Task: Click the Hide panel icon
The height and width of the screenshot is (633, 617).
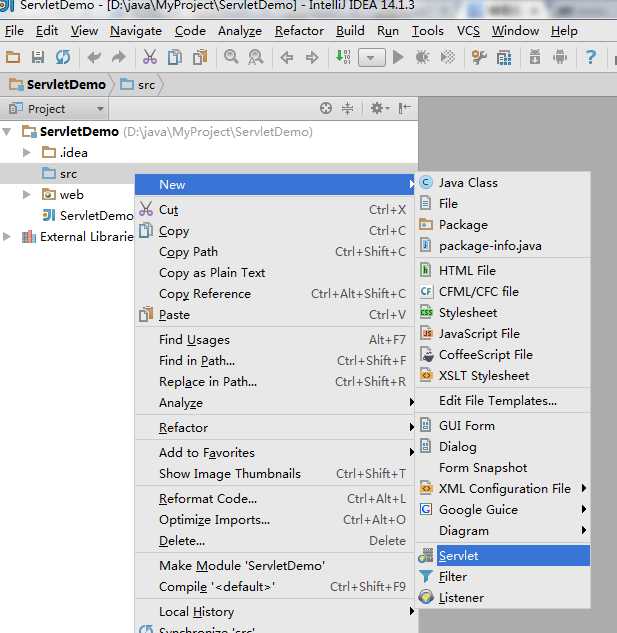Action: [404, 108]
